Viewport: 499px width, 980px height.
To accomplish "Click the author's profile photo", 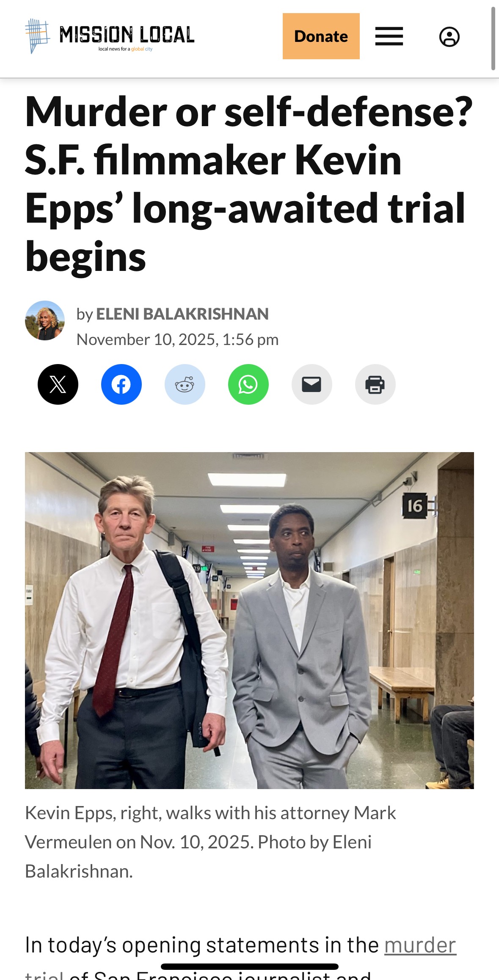I will click(x=45, y=320).
